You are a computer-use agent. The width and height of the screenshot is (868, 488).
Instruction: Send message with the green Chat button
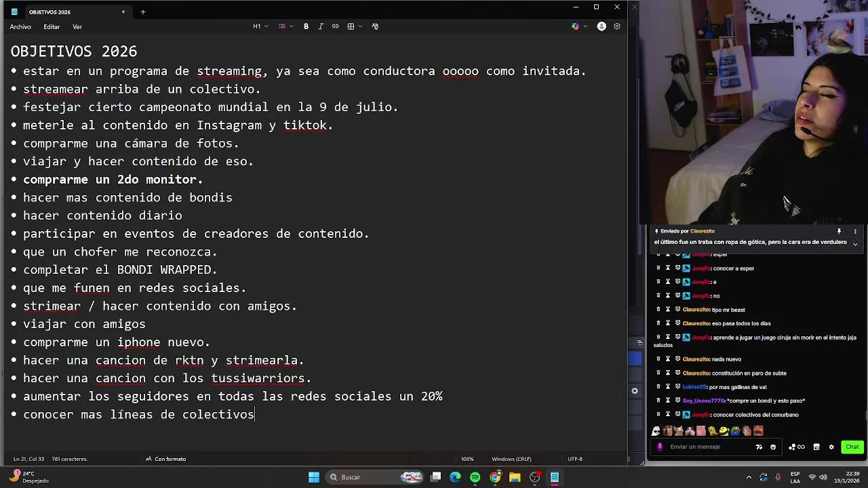pyautogui.click(x=852, y=447)
